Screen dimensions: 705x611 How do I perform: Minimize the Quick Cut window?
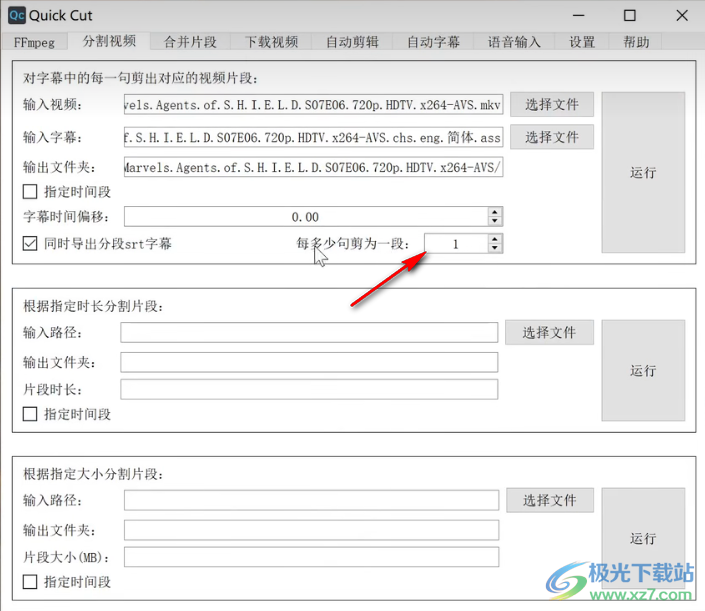click(x=579, y=15)
